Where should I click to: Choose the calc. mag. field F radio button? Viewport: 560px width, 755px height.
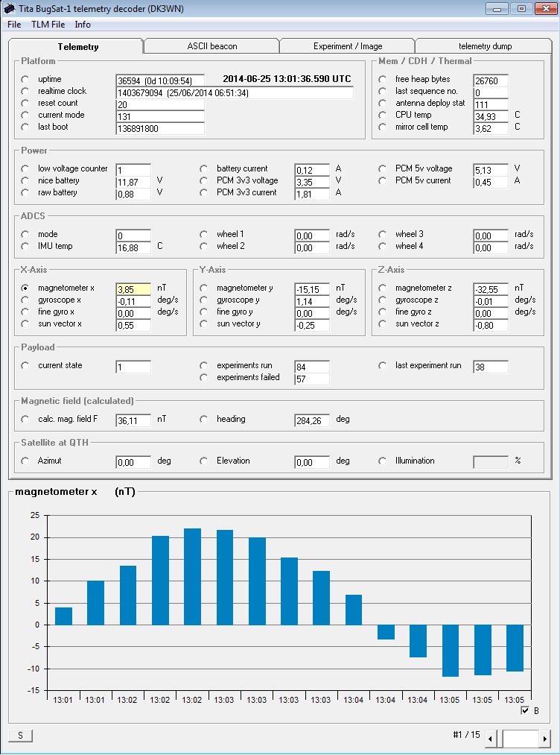click(25, 420)
